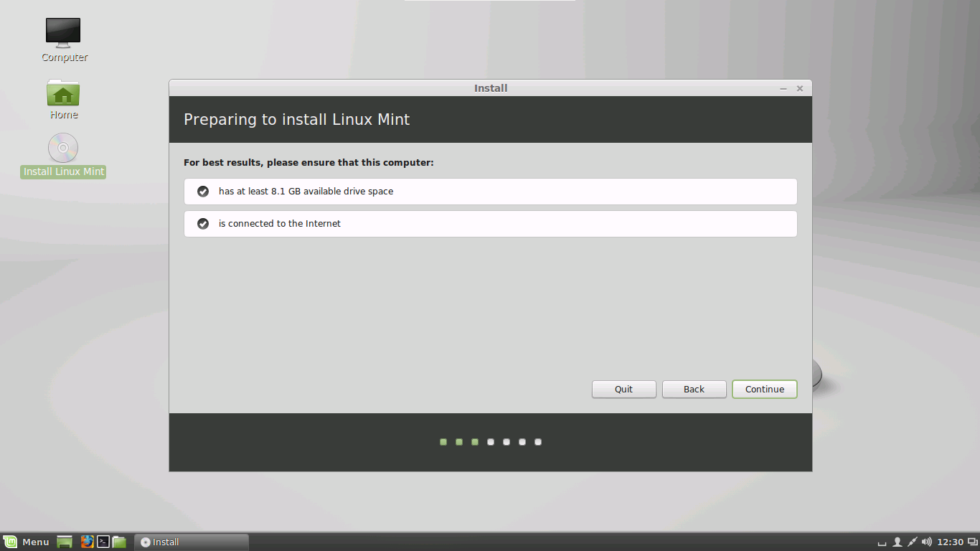The height and width of the screenshot is (551, 980).
Task: Click the 'Preparing to install Linux Mint' heading
Action: coord(296,120)
